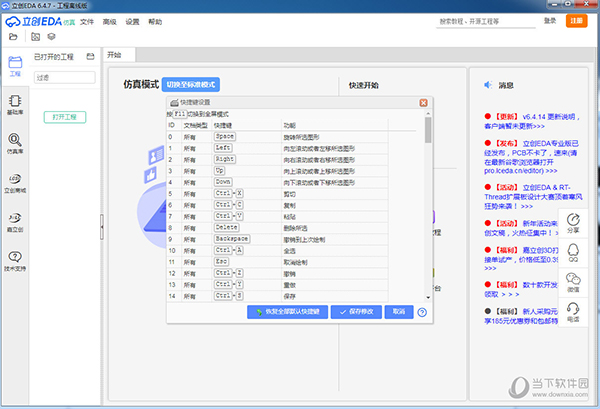Switch to the 开始 tab
The height and width of the screenshot is (409, 600).
[x=115, y=55]
